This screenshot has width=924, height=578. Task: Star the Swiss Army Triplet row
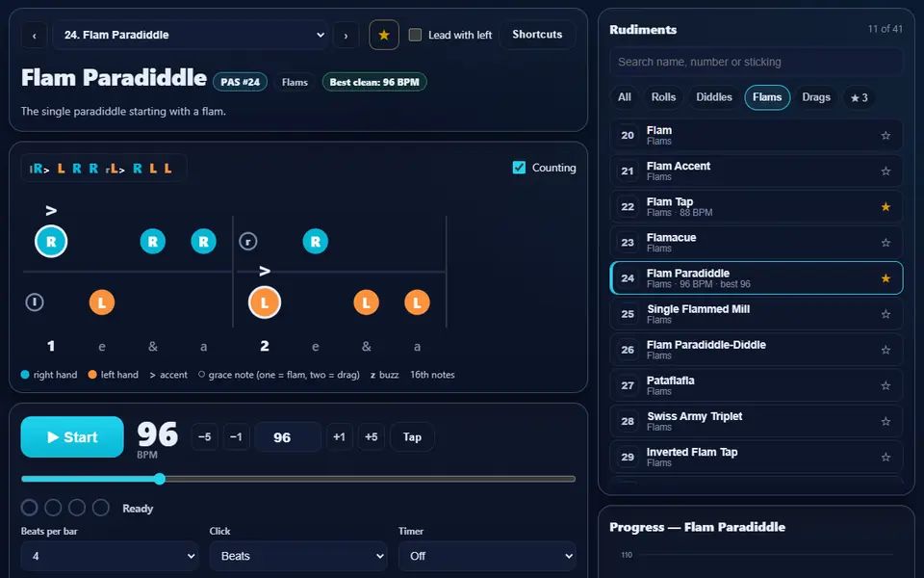885,421
